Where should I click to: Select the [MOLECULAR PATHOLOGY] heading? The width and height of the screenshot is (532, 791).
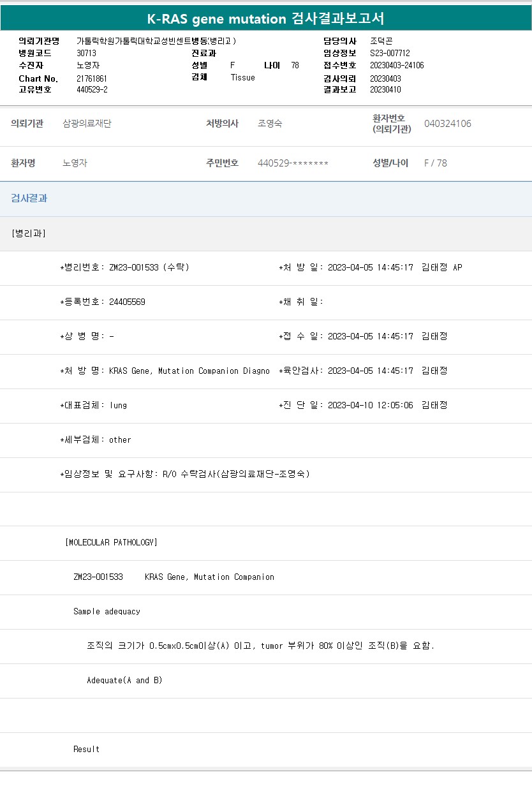pyautogui.click(x=111, y=542)
